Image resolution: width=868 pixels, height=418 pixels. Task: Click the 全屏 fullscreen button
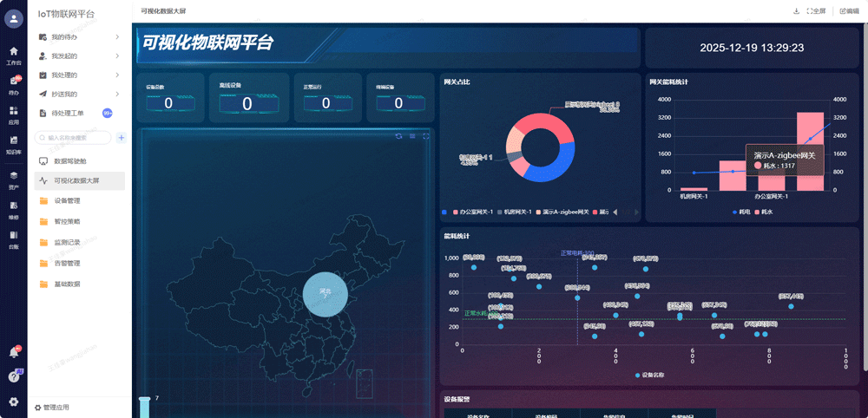pyautogui.click(x=816, y=11)
